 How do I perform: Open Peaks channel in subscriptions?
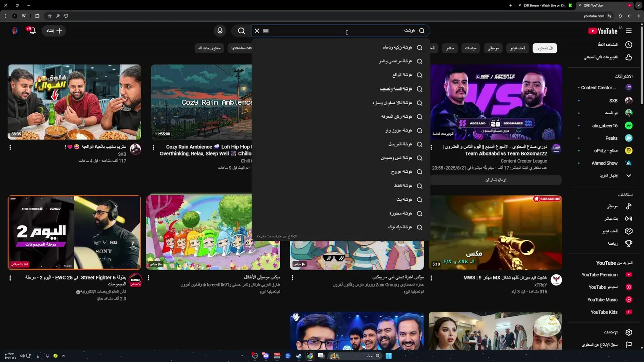click(605, 138)
